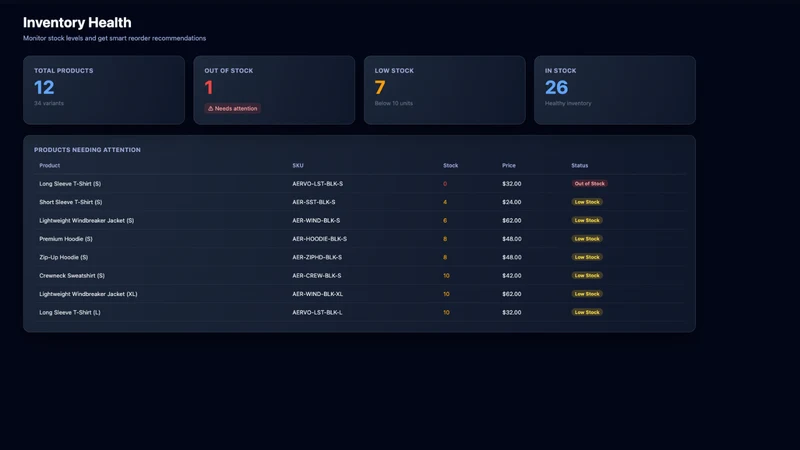Click the Inventory Health page heading
This screenshot has width=800, height=450.
(x=77, y=22)
